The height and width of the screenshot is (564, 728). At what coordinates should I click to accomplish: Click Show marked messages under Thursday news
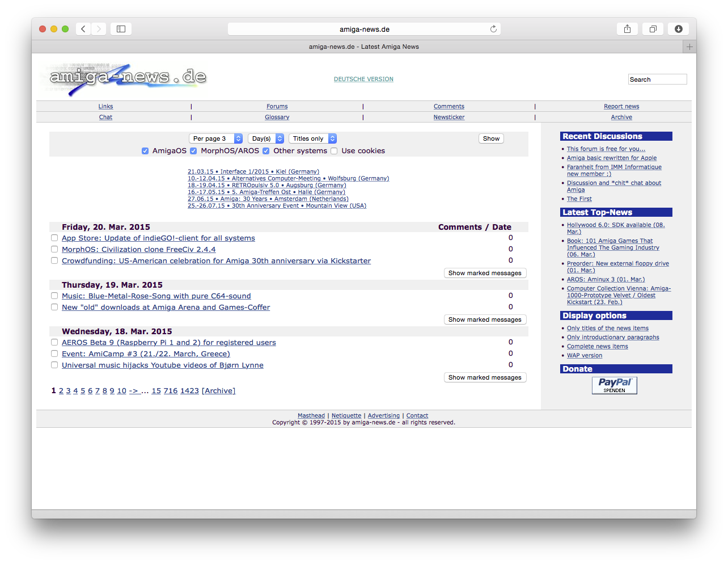[x=485, y=319]
